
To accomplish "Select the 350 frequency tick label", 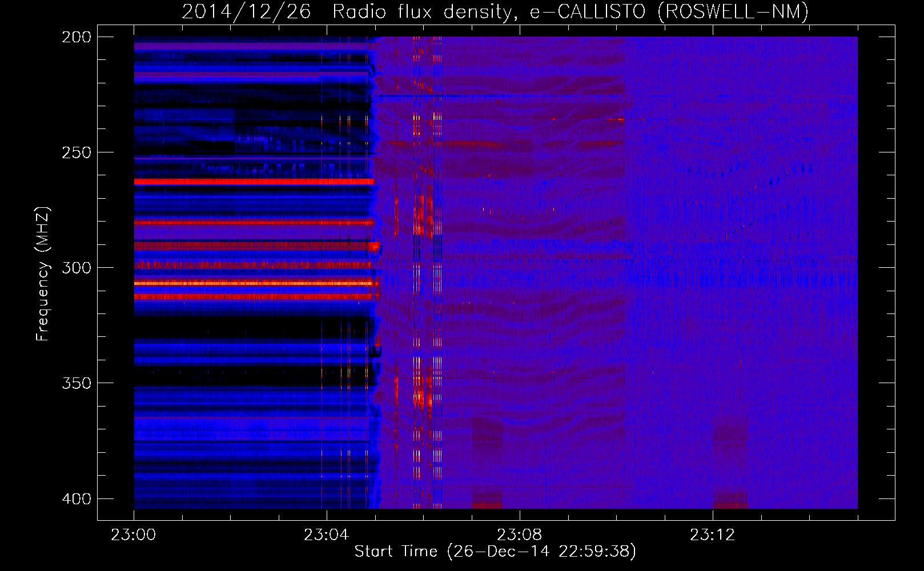I will [x=77, y=383].
